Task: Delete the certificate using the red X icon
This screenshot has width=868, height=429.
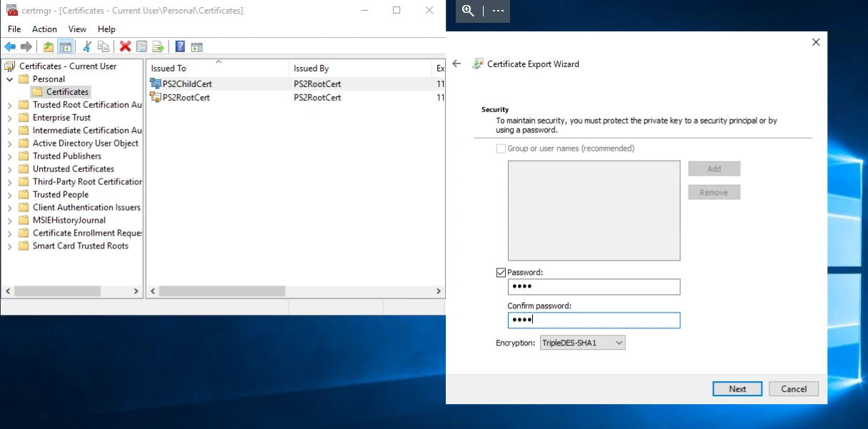Action: coord(126,46)
